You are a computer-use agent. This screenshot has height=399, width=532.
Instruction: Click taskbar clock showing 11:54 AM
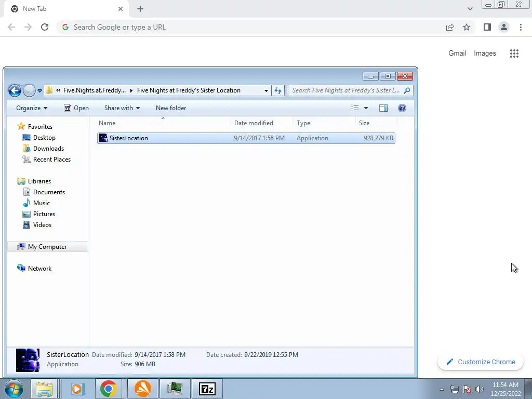(506, 389)
